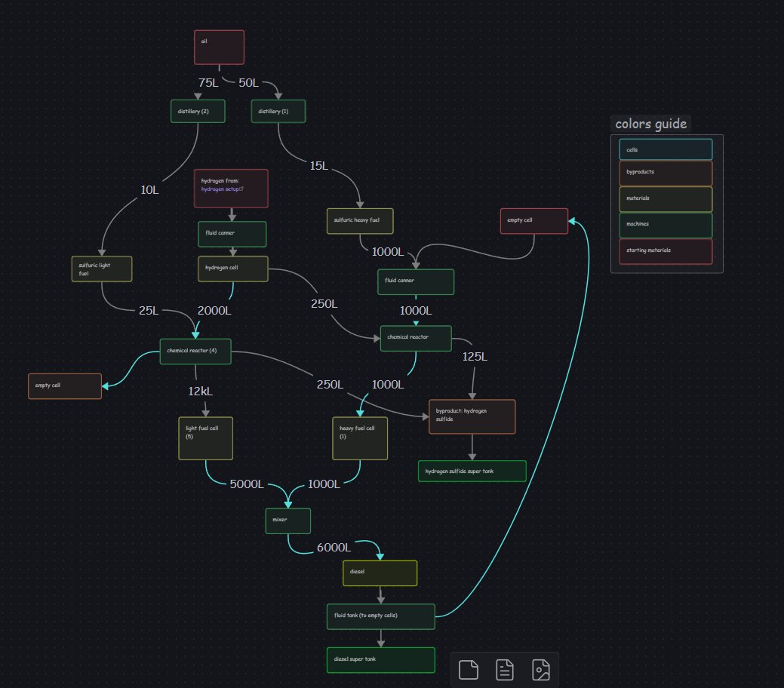Select orange empty cell card beside chemical reactor (4)
Screen dimensions: 784x688
coord(65,386)
